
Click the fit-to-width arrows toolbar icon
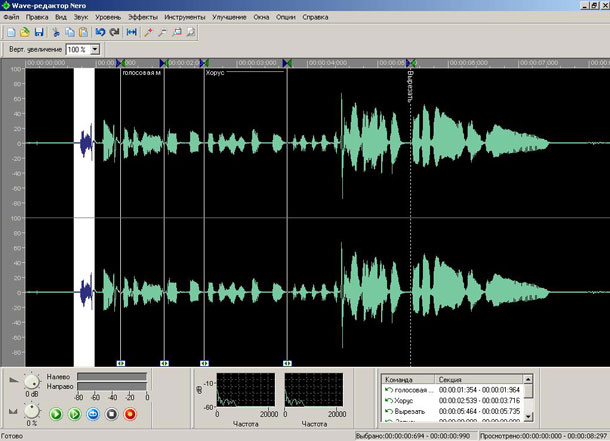pyautogui.click(x=131, y=32)
